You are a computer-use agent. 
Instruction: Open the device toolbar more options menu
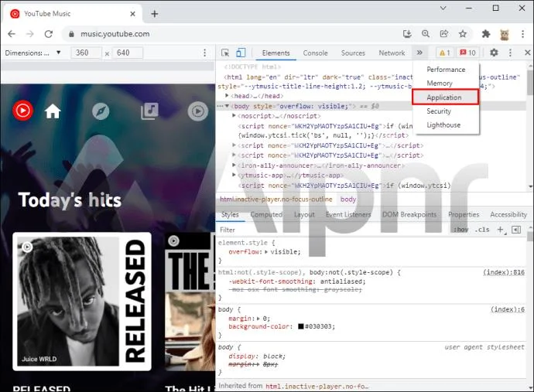[204, 53]
